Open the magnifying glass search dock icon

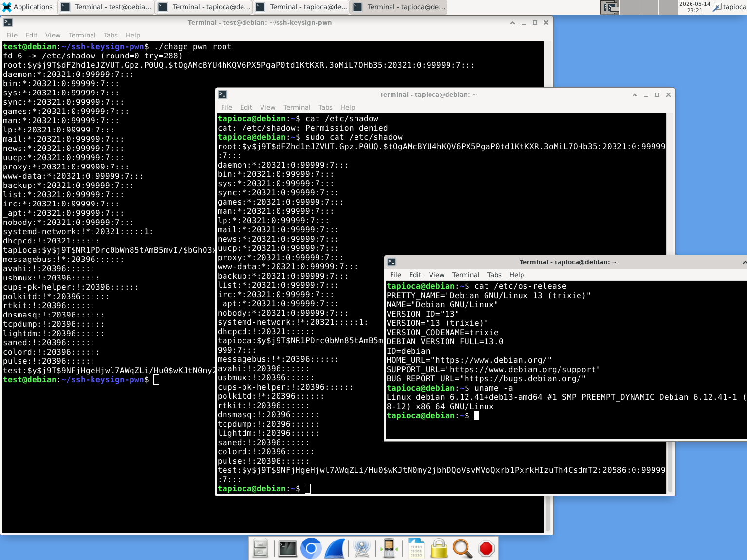click(462, 548)
